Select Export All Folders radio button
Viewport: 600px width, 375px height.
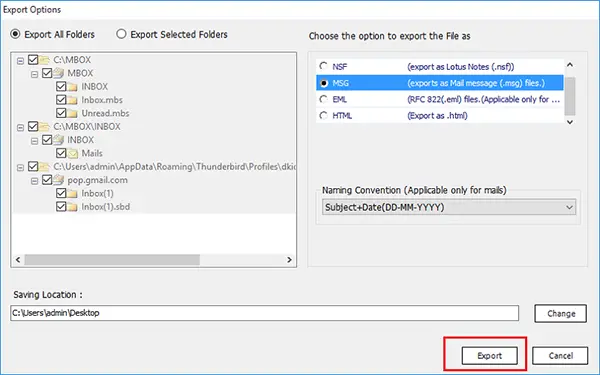coord(15,34)
